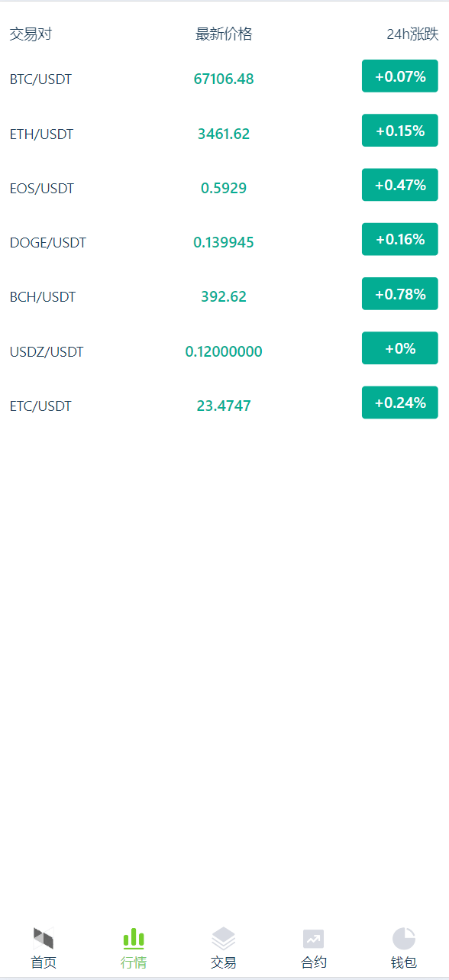The width and height of the screenshot is (449, 980).
Task: Open the 首页 home icon
Action: click(x=44, y=939)
